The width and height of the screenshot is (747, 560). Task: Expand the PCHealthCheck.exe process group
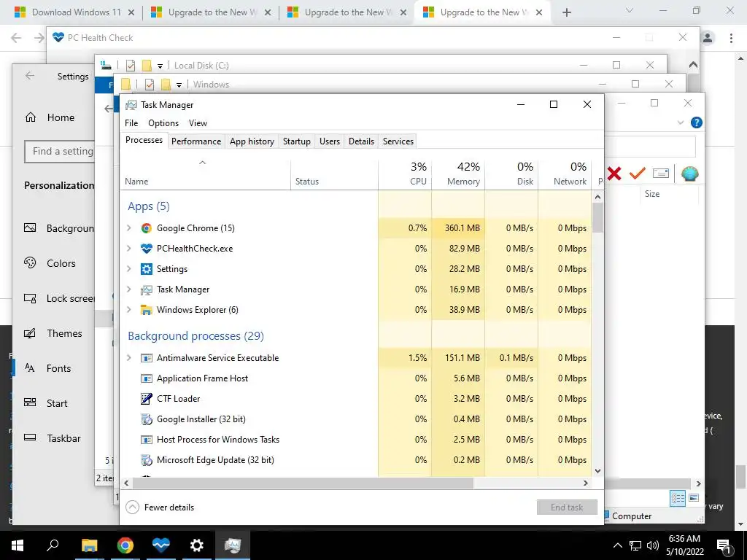pyautogui.click(x=128, y=249)
